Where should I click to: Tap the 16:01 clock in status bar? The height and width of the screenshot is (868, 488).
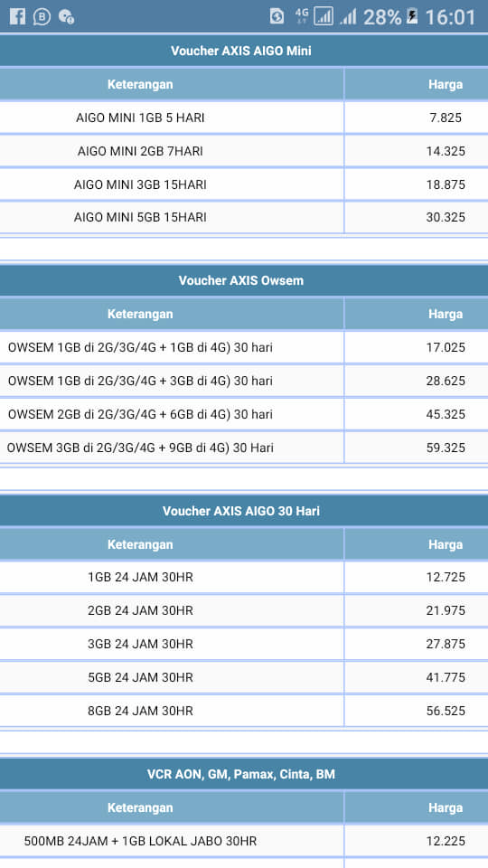coord(450,17)
